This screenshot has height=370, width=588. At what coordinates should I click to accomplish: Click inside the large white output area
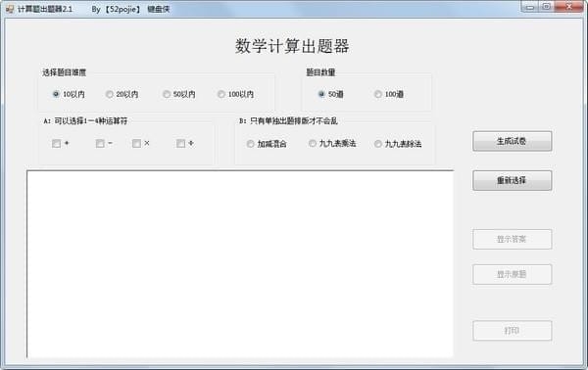click(240, 263)
